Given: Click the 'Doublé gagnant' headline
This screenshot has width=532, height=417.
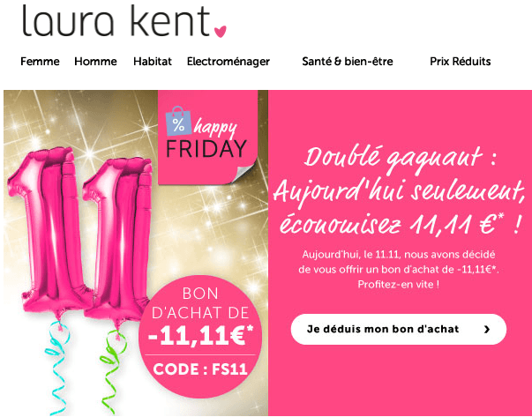Looking at the screenshot, I should pos(399,191).
